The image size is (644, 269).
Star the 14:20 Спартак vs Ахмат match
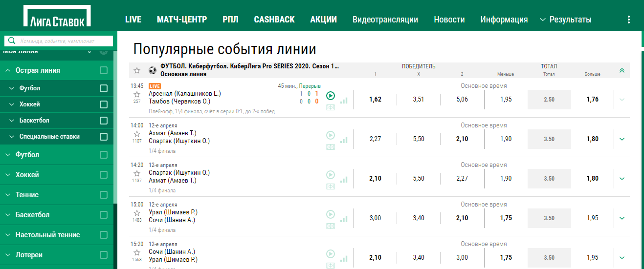(137, 173)
